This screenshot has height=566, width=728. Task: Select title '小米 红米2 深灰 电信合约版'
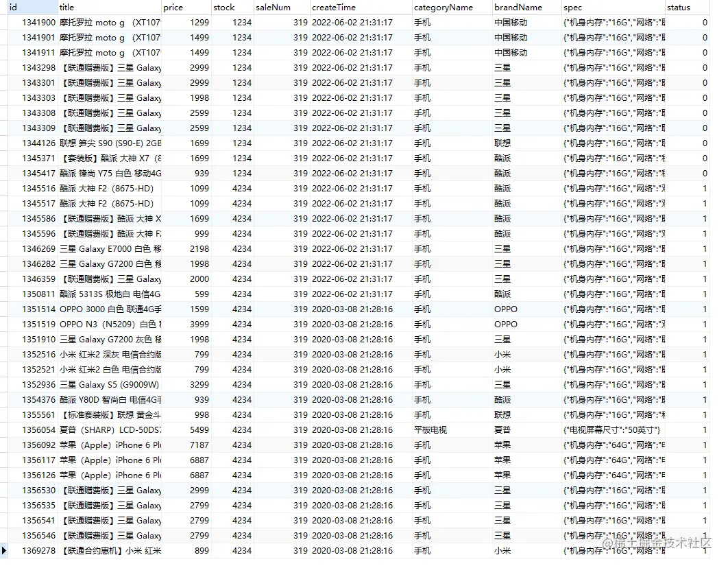(x=110, y=355)
